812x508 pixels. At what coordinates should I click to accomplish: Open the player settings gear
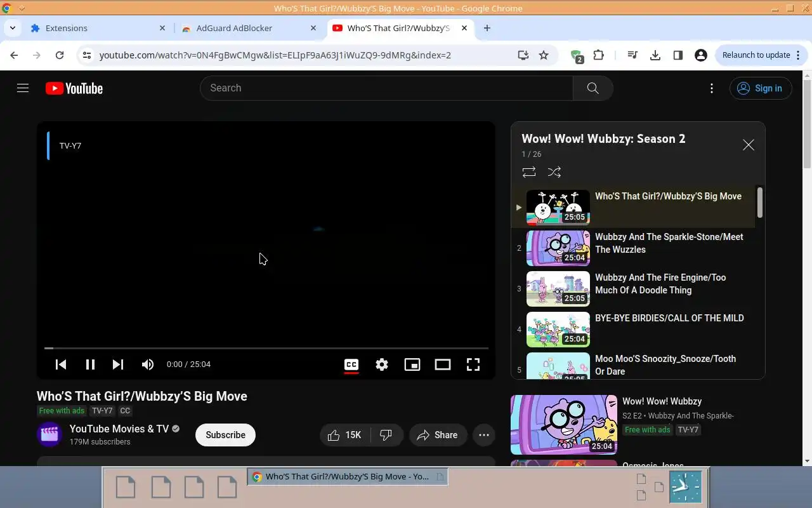[x=382, y=364]
